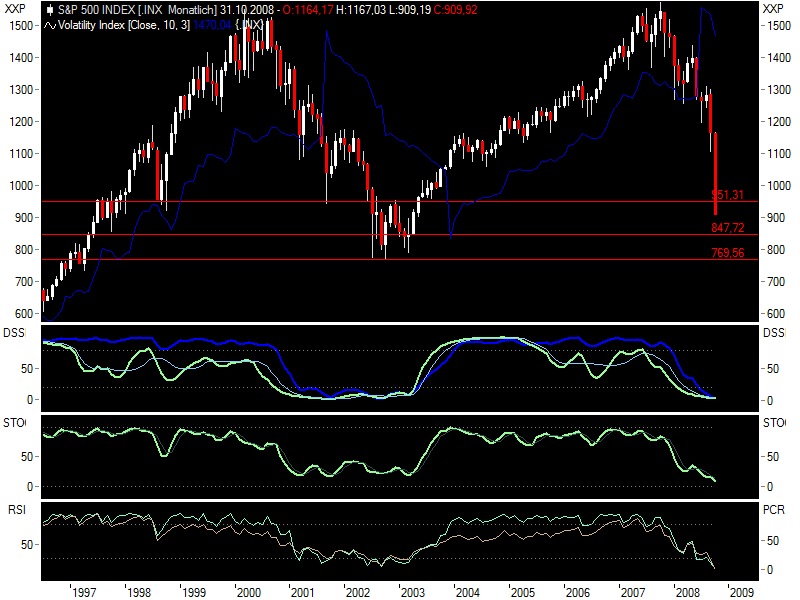Click the 2004 year label
Viewport: 800px width, 600px height.
pyautogui.click(x=468, y=592)
